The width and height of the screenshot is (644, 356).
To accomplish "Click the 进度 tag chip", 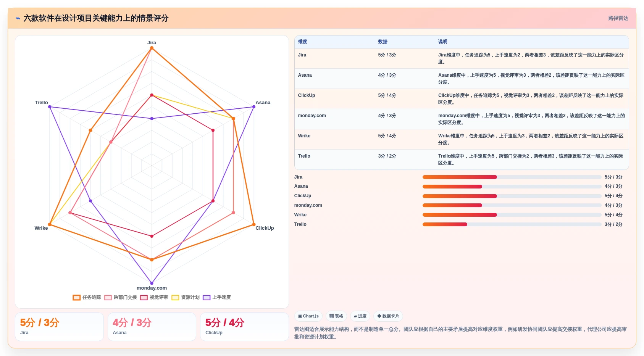I will (x=360, y=316).
